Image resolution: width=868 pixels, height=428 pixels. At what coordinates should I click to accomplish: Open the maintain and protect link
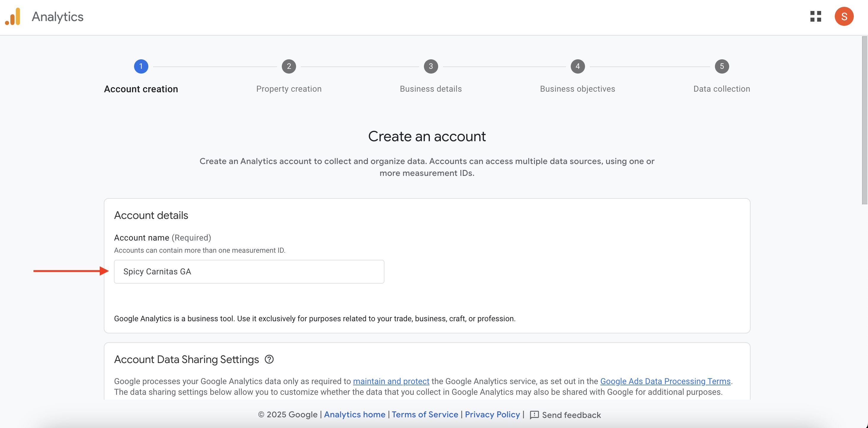tap(391, 381)
